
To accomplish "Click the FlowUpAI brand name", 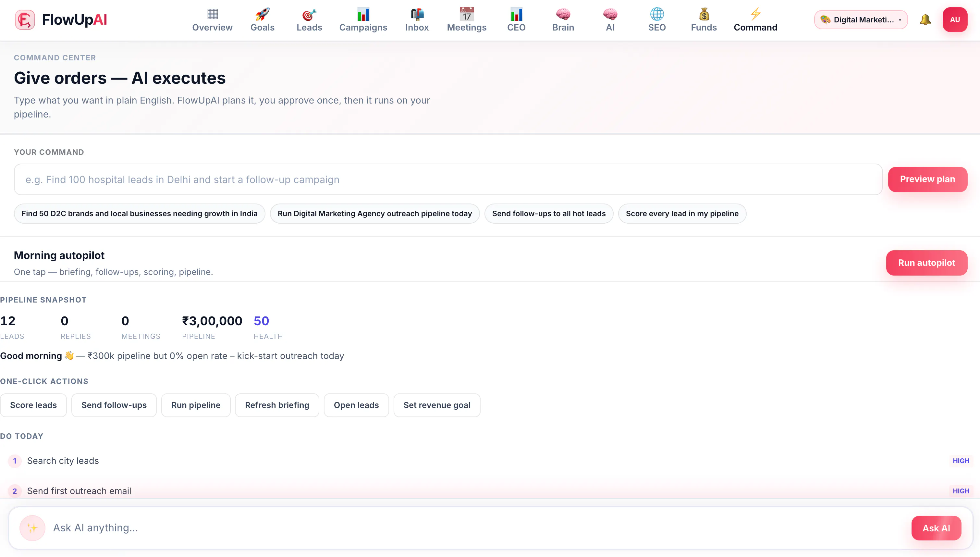I will point(75,20).
